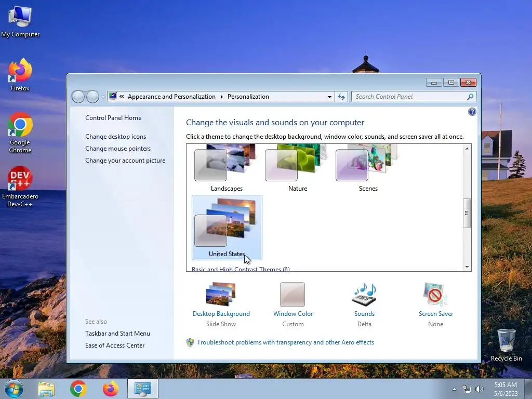Open Desktop Background settings icon
Image resolution: width=532 pixels, height=399 pixels.
click(x=221, y=294)
